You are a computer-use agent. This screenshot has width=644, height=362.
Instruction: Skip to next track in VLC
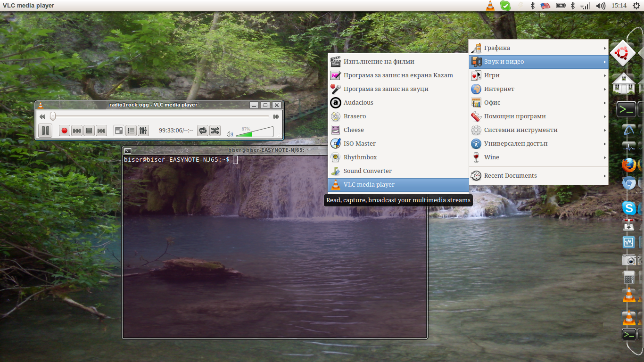point(101,131)
